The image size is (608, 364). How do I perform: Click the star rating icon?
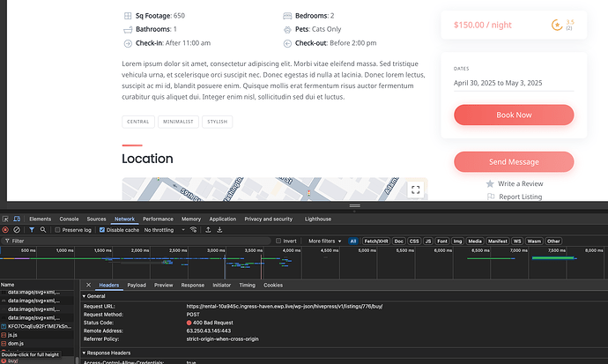557,26
